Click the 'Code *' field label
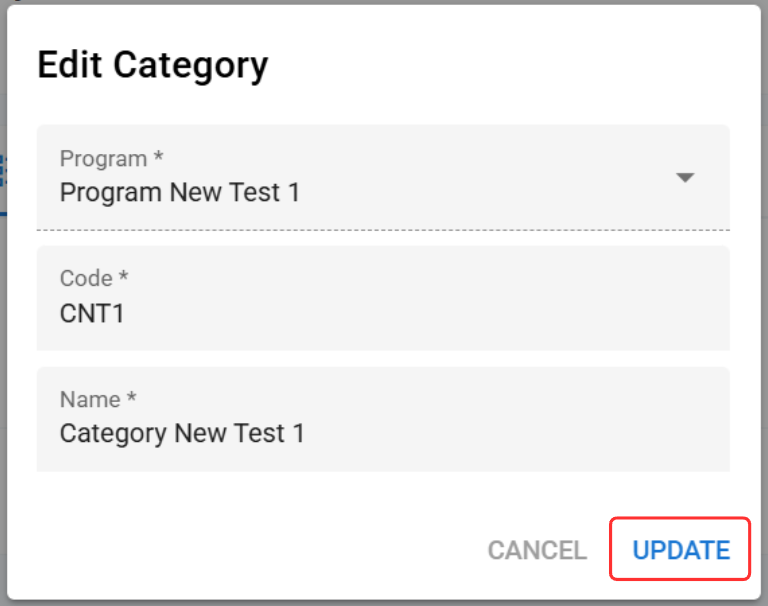Viewport: 768px width, 606px height. tap(94, 278)
